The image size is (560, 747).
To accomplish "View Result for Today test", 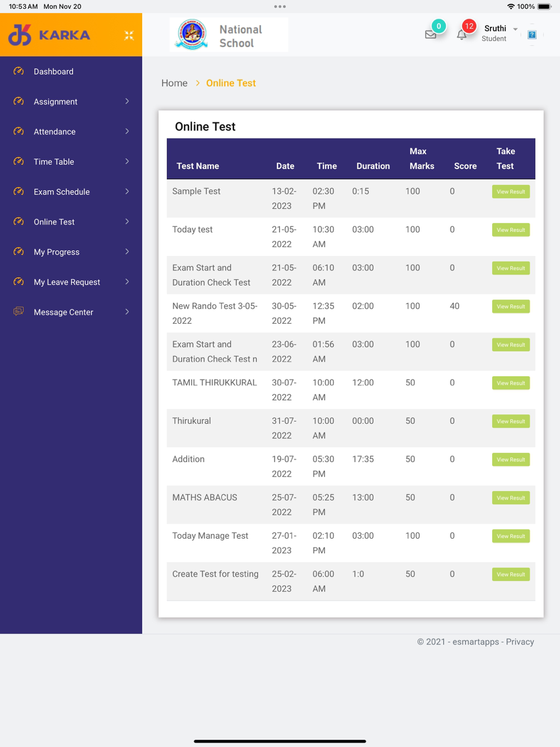I will coord(511,230).
